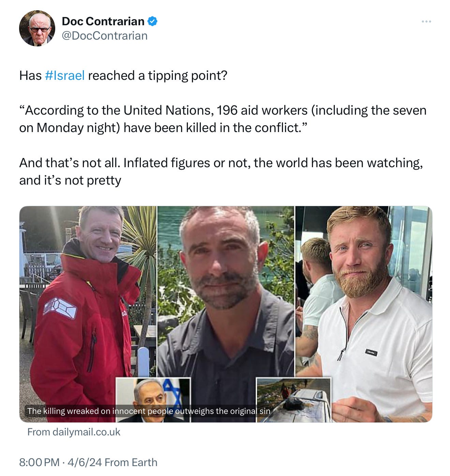Click the 8:00 PM timestamp

(39, 462)
